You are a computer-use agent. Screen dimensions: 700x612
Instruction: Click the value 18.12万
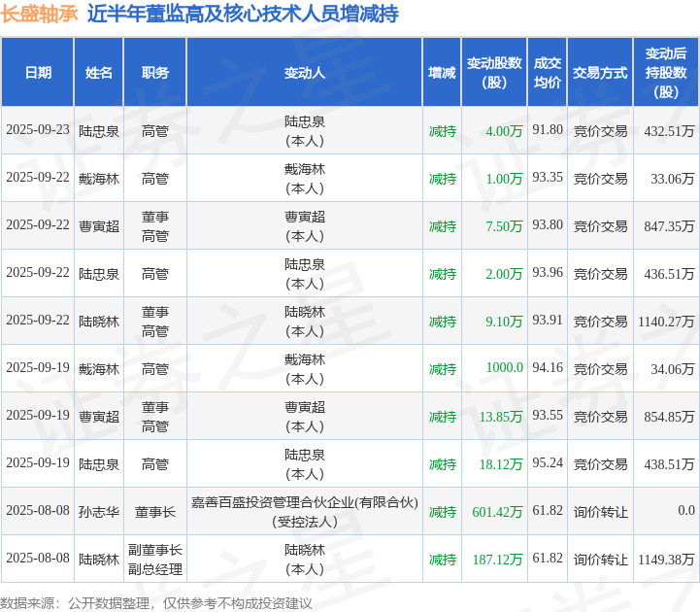[500, 464]
